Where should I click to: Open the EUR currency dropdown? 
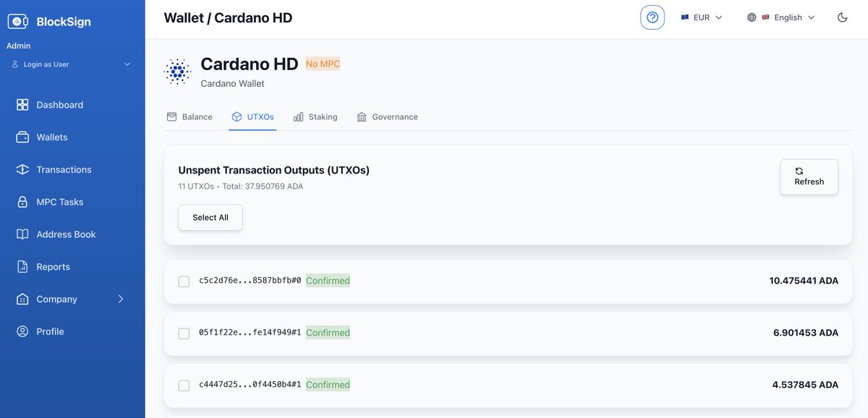[x=702, y=17]
